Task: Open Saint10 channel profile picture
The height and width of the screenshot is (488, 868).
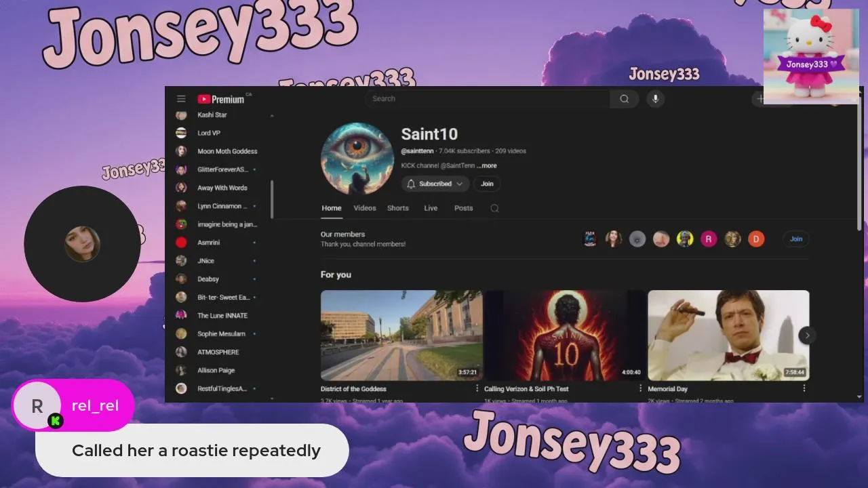Action: pyautogui.click(x=357, y=159)
